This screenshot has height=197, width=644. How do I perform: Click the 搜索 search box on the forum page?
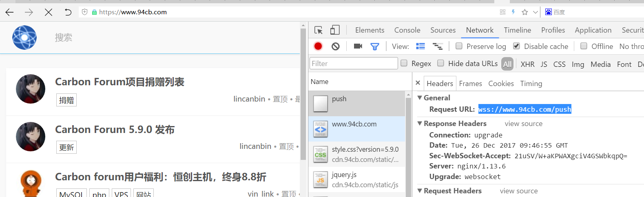(x=63, y=38)
